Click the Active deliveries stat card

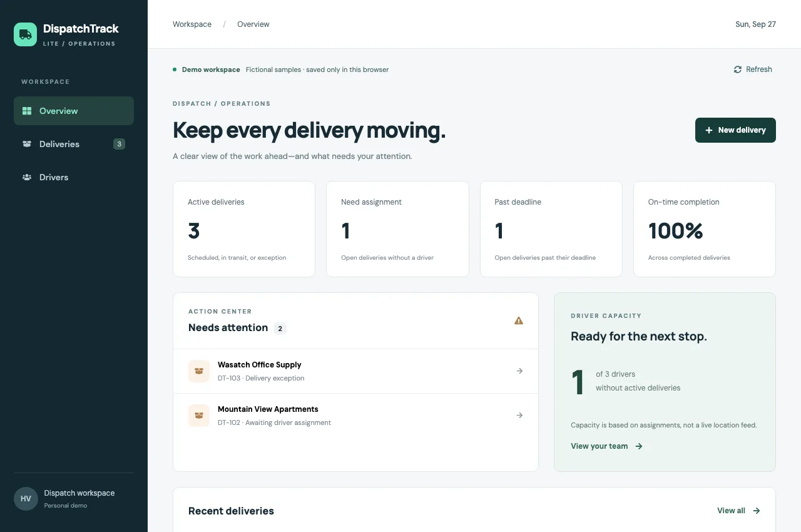coord(244,229)
